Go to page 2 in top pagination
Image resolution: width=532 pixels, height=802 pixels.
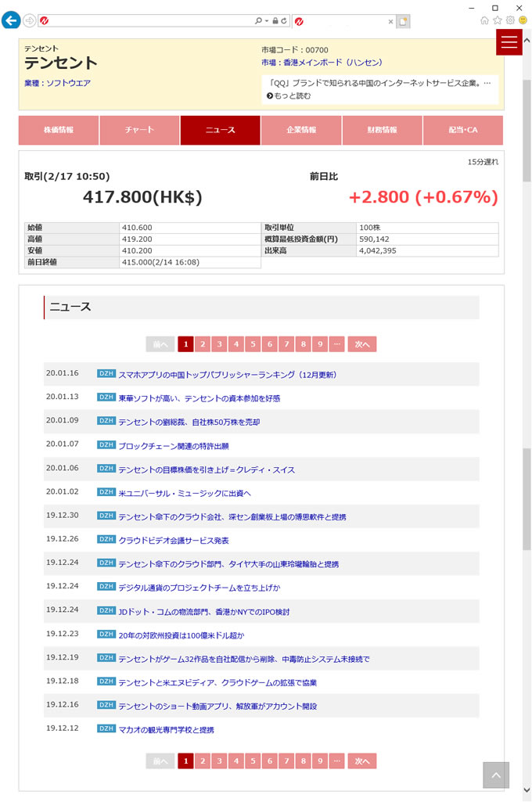pyautogui.click(x=202, y=344)
